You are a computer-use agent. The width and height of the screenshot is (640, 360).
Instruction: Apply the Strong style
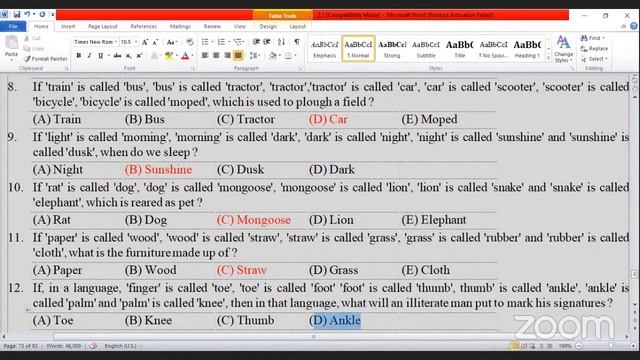click(x=392, y=49)
